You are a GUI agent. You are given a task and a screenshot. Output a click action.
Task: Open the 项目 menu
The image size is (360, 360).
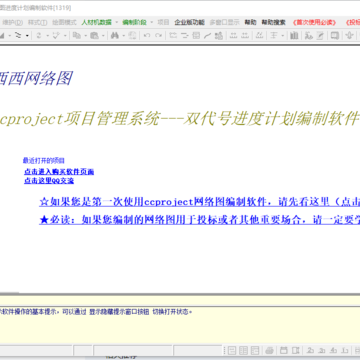tap(163, 22)
